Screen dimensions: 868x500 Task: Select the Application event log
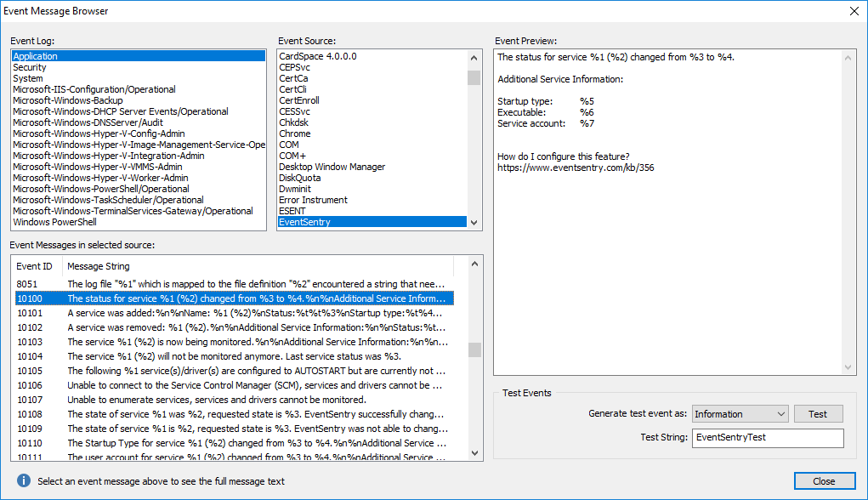[138, 56]
